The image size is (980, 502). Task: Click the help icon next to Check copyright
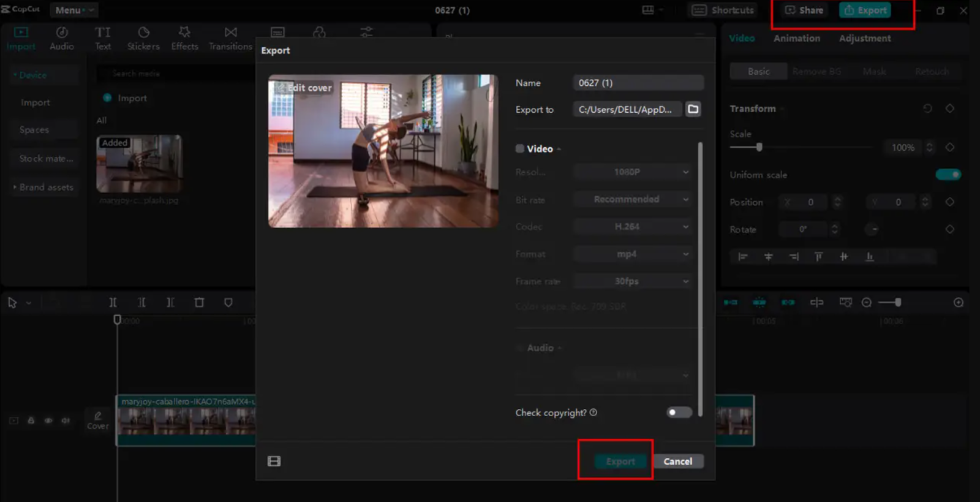click(594, 413)
